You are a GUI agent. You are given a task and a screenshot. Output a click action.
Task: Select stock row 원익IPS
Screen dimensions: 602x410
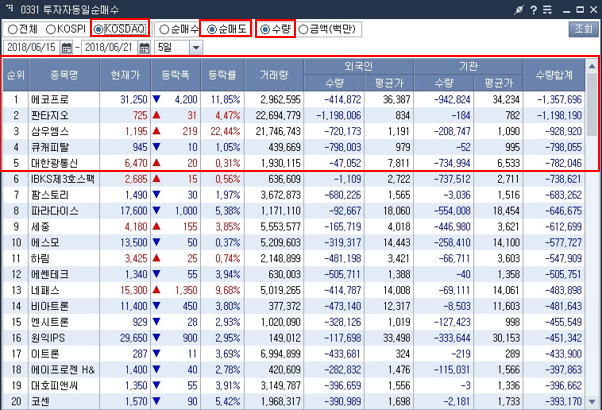[x=294, y=338]
